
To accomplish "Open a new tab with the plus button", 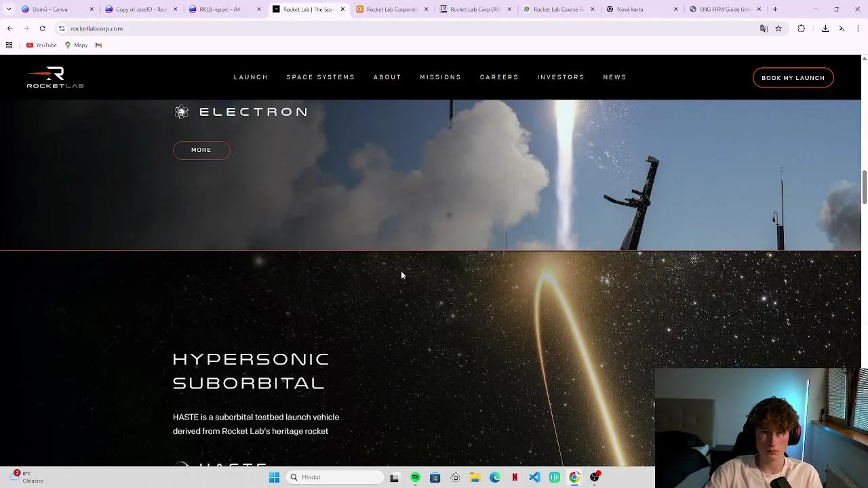I will (x=775, y=9).
